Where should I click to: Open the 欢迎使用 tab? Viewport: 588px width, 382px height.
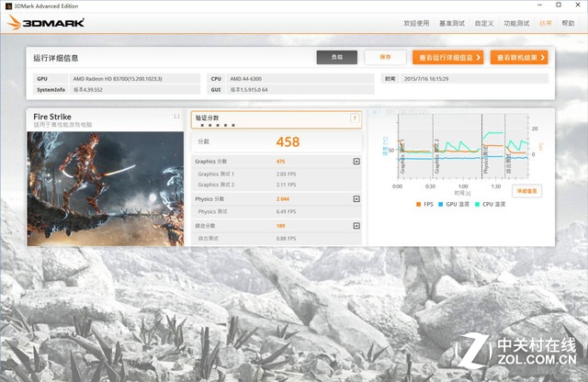pyautogui.click(x=416, y=23)
